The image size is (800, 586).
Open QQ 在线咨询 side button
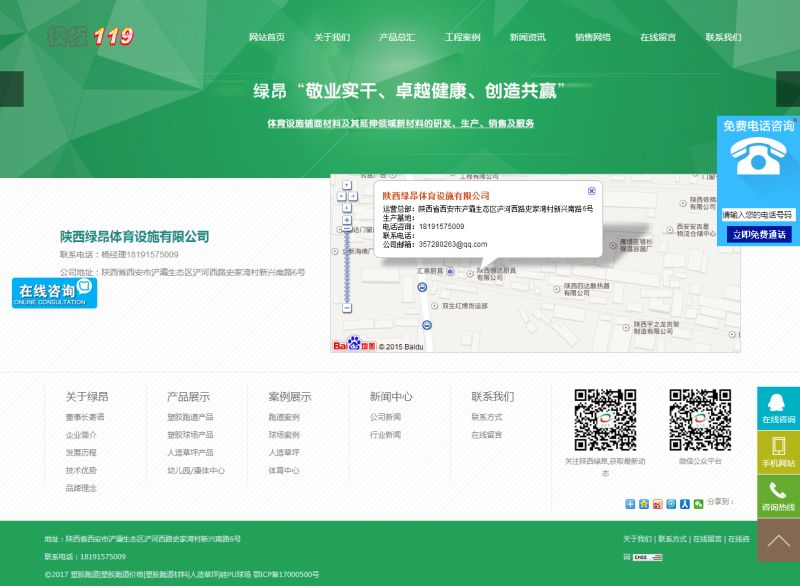tap(778, 408)
